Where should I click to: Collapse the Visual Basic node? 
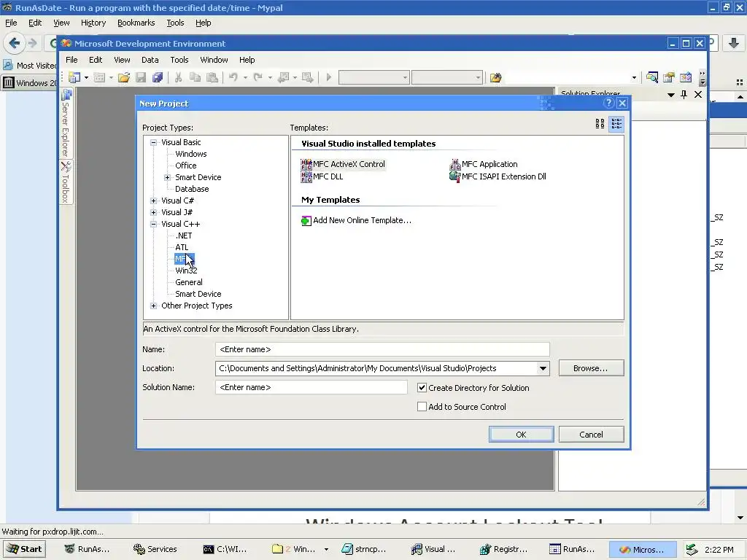153,142
